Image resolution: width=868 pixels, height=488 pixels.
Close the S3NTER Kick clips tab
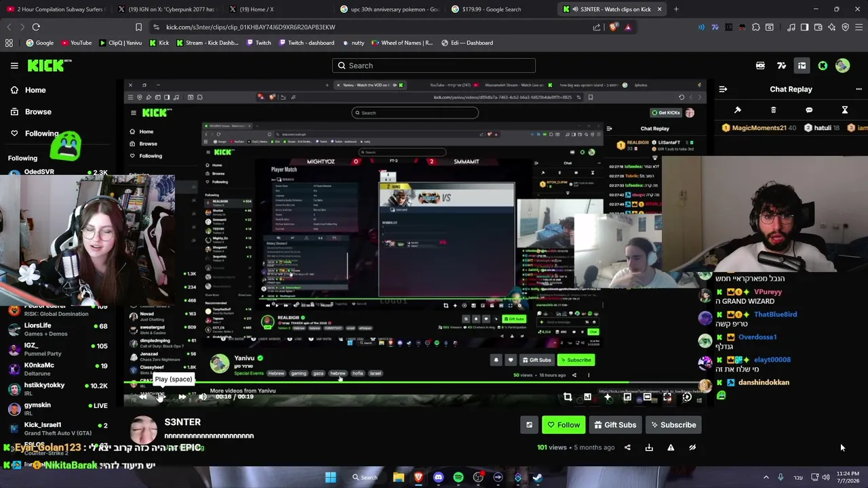pos(659,9)
